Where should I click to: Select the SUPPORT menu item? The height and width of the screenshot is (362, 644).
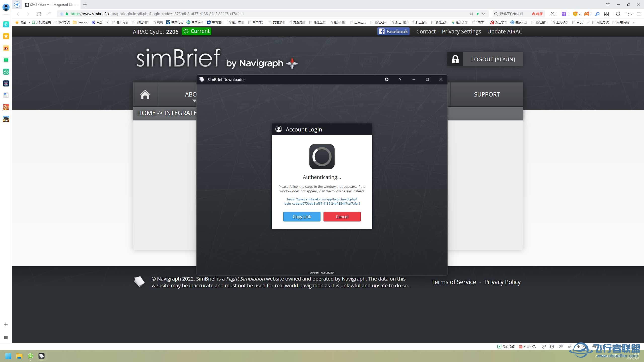(487, 94)
